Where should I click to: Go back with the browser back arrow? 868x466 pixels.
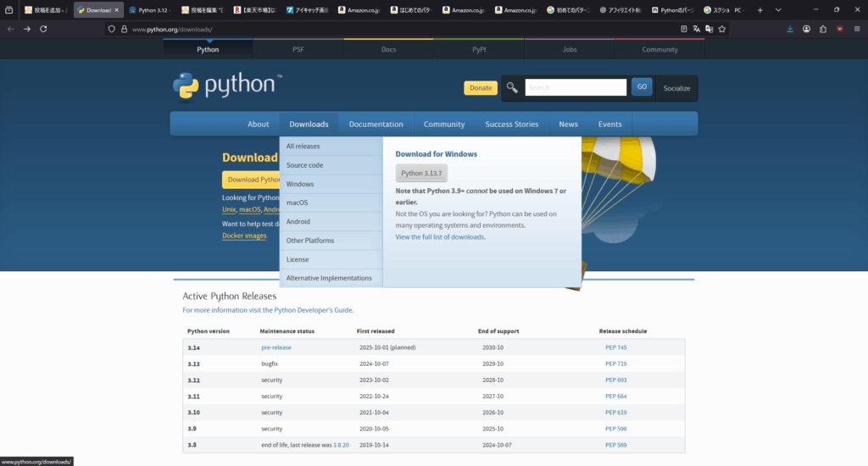pyautogui.click(x=10, y=29)
